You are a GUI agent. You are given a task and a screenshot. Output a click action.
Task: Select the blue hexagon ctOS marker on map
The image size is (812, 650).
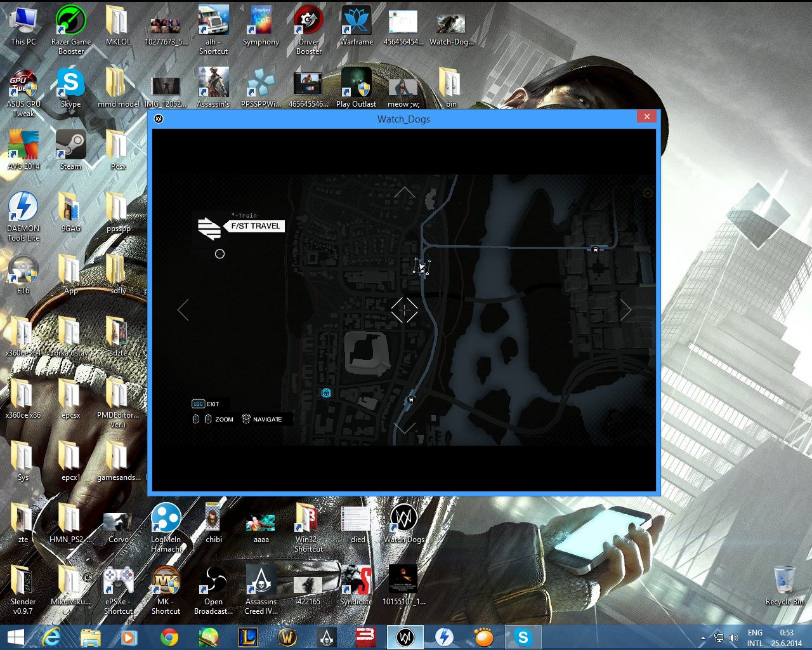coord(326,393)
